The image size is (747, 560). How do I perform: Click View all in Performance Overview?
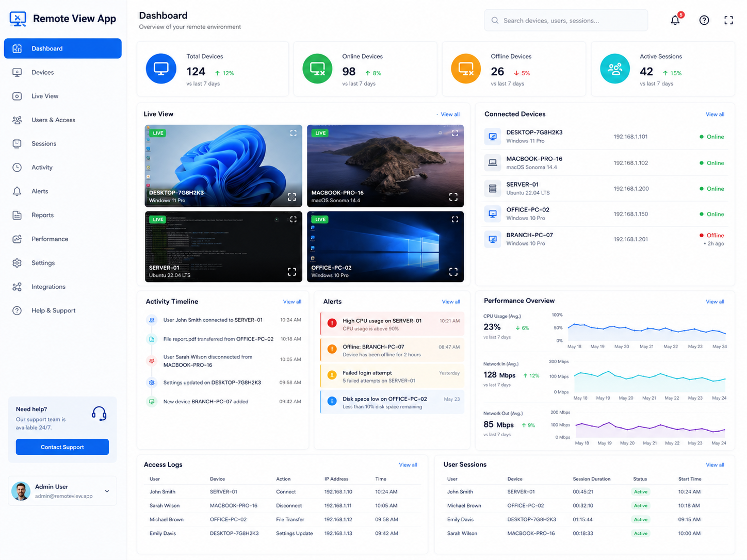tap(715, 302)
